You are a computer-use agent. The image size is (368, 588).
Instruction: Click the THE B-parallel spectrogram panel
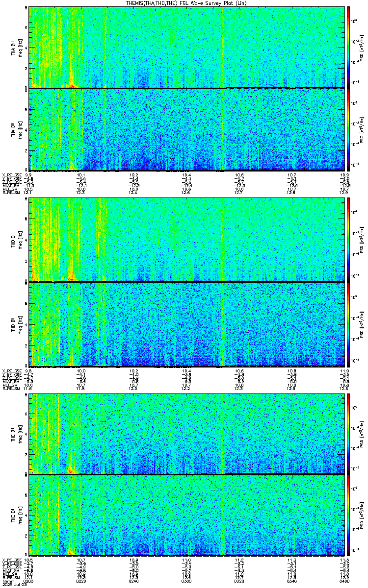[187, 515]
